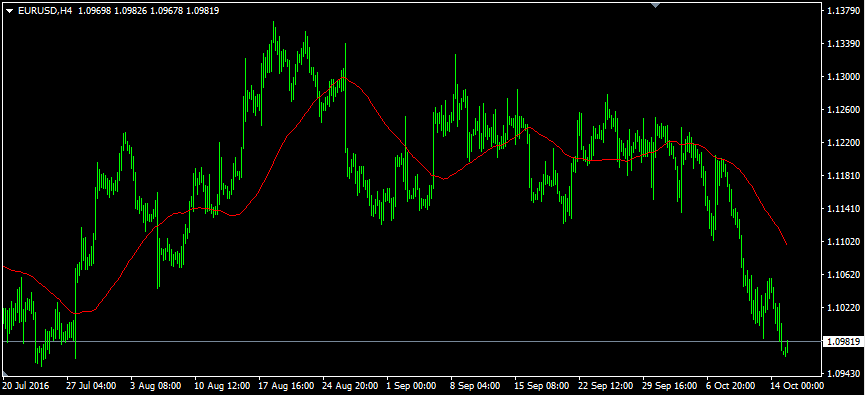Click the 27 Jul 04:00 time label

coord(91,386)
